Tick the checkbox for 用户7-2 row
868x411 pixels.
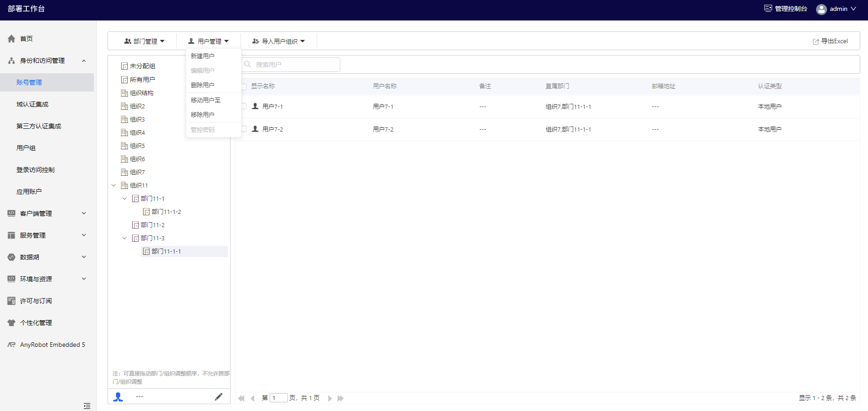point(244,129)
